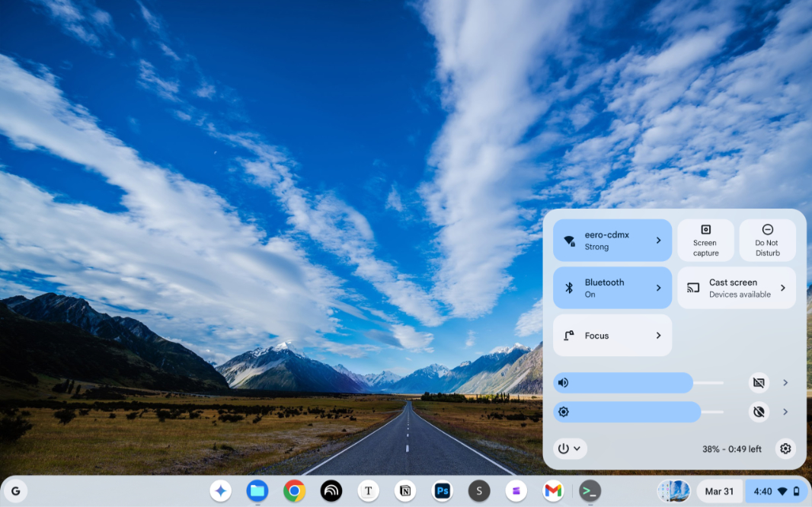Open Settings via the gear icon
This screenshot has width=812, height=507.
coord(785,448)
